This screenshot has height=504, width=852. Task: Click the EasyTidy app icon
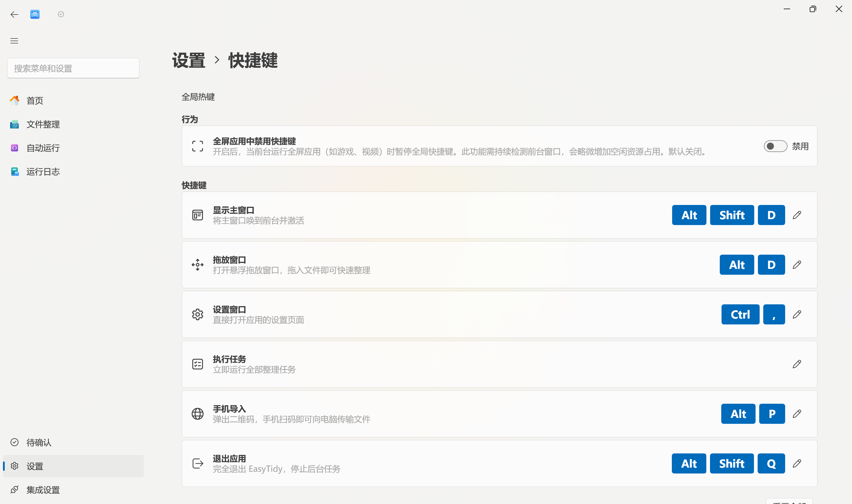coord(35,14)
